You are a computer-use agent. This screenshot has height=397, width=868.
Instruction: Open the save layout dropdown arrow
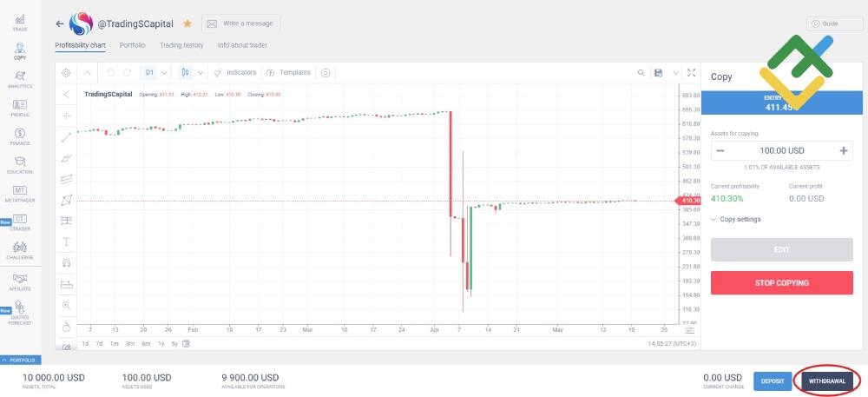[675, 72]
